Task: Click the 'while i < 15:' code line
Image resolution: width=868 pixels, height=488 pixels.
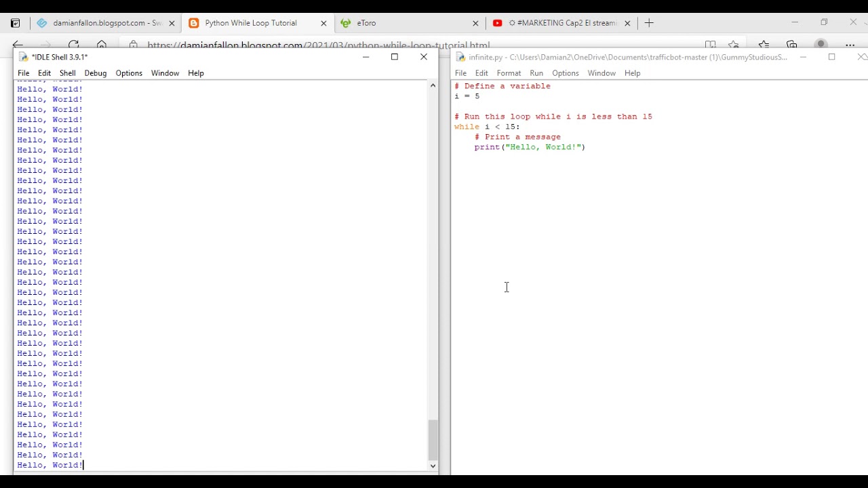Action: (x=487, y=127)
